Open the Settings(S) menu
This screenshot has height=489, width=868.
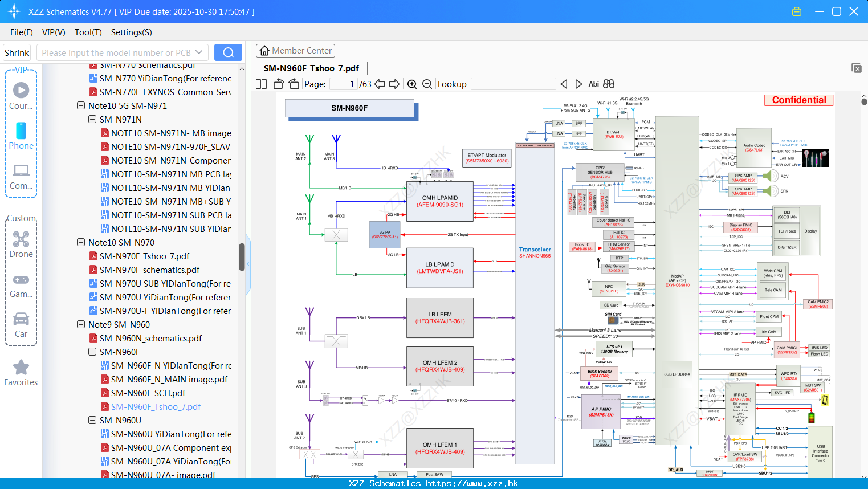pos(132,32)
